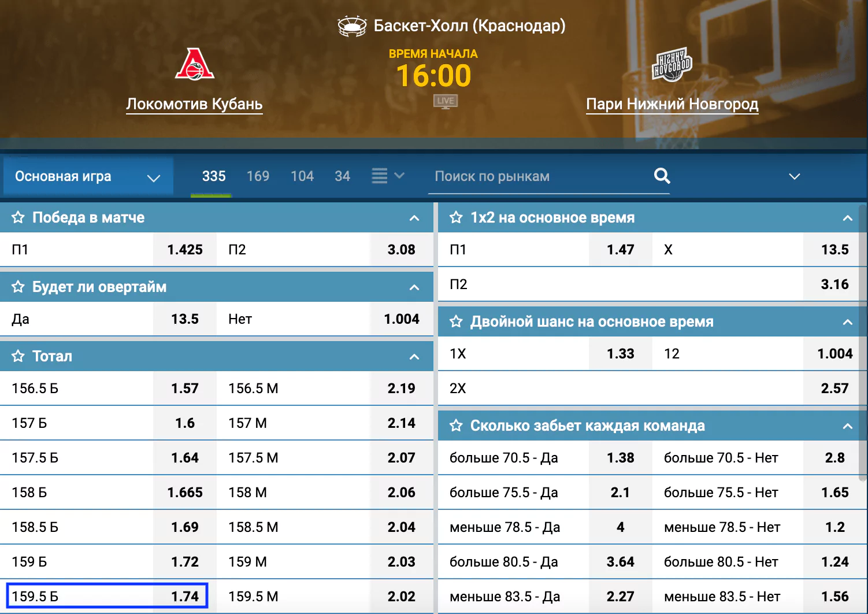Collapse the Будет ли овертайм section

(x=414, y=287)
